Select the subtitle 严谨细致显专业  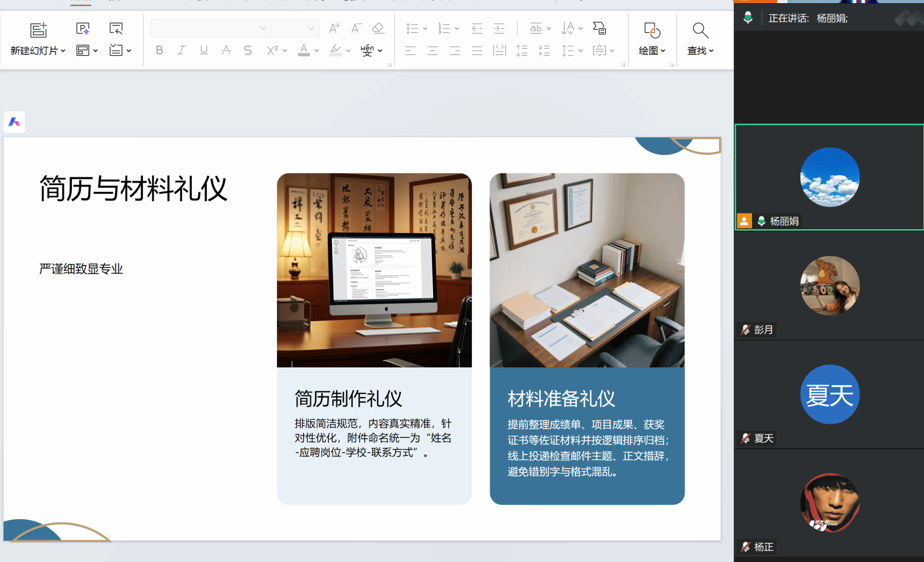[x=81, y=269]
